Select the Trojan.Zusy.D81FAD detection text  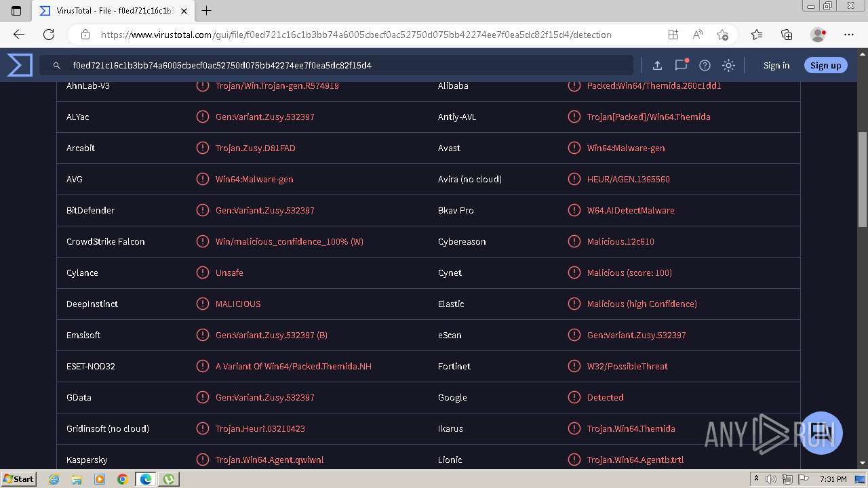point(255,148)
